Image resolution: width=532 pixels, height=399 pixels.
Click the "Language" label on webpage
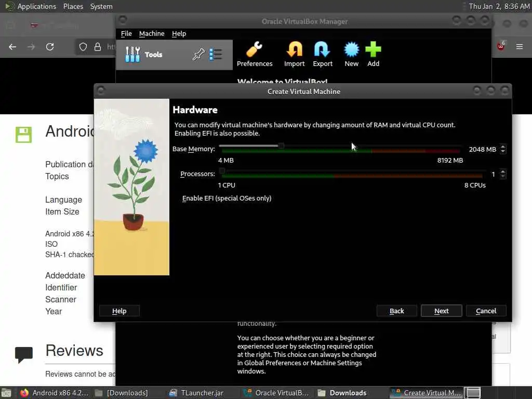click(x=64, y=199)
